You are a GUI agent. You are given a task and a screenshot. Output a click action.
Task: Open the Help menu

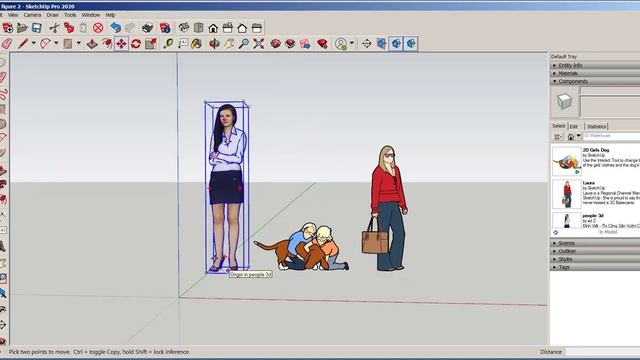[110, 15]
